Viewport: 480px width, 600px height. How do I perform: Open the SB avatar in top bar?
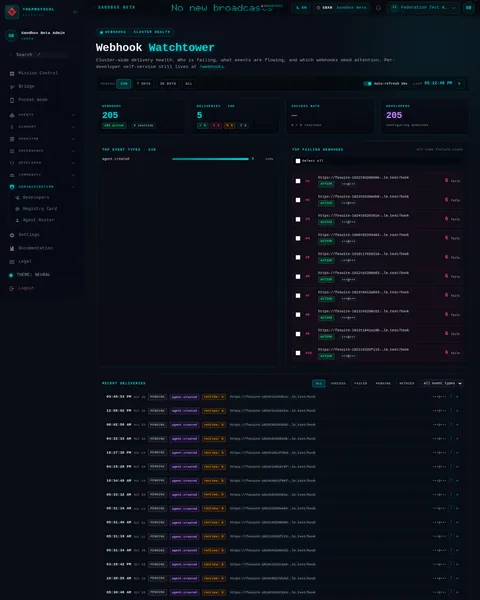tap(468, 8)
